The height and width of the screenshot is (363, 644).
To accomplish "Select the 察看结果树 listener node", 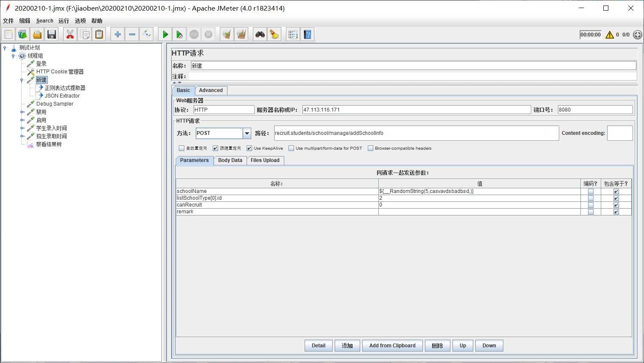I will point(49,144).
